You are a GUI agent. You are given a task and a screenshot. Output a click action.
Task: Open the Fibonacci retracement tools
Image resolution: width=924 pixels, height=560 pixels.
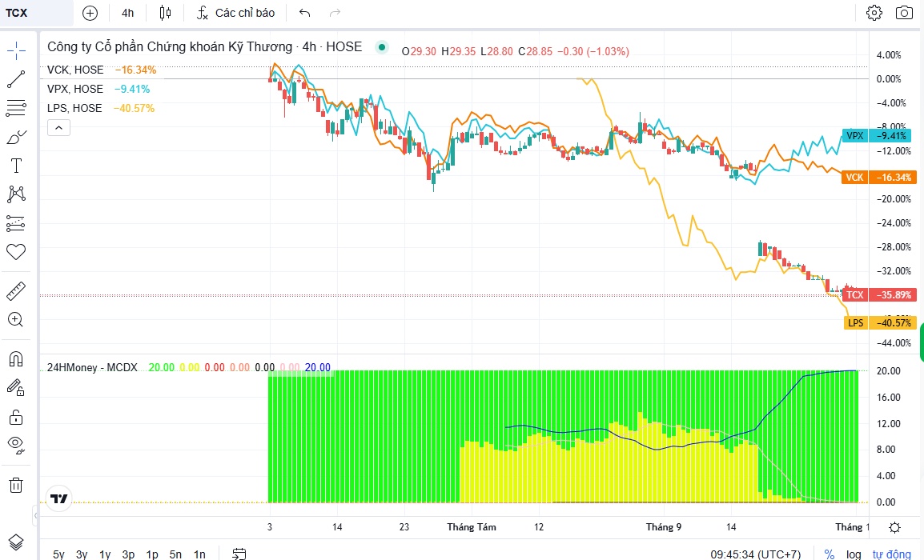coord(16,108)
